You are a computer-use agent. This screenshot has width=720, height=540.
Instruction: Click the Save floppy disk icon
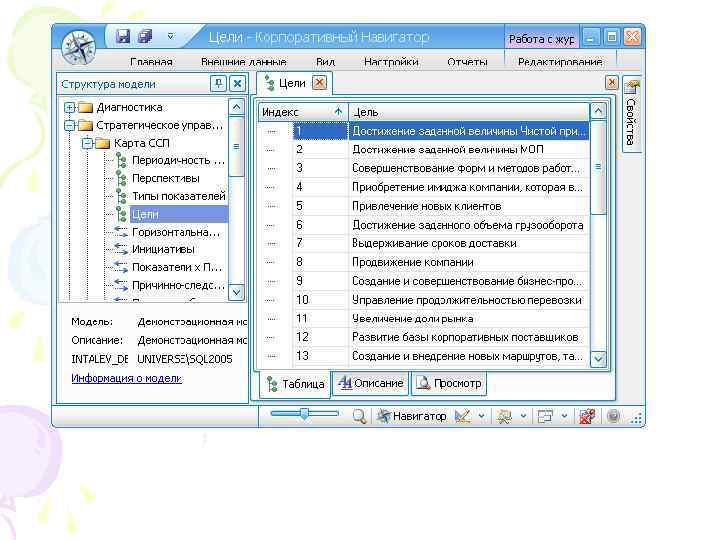[x=123, y=36]
